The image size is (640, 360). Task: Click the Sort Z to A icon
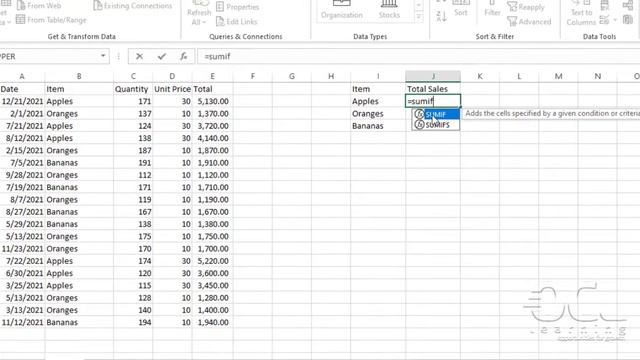[441, 16]
